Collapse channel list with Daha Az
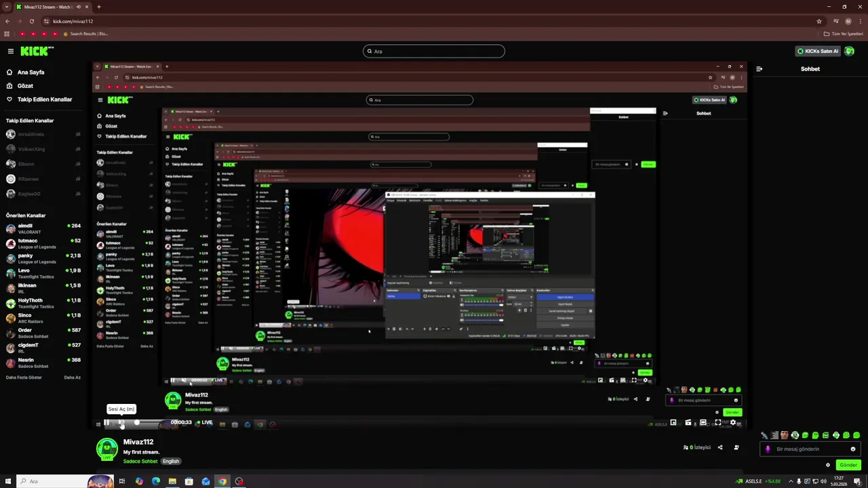The image size is (868, 488). pyautogui.click(x=72, y=378)
